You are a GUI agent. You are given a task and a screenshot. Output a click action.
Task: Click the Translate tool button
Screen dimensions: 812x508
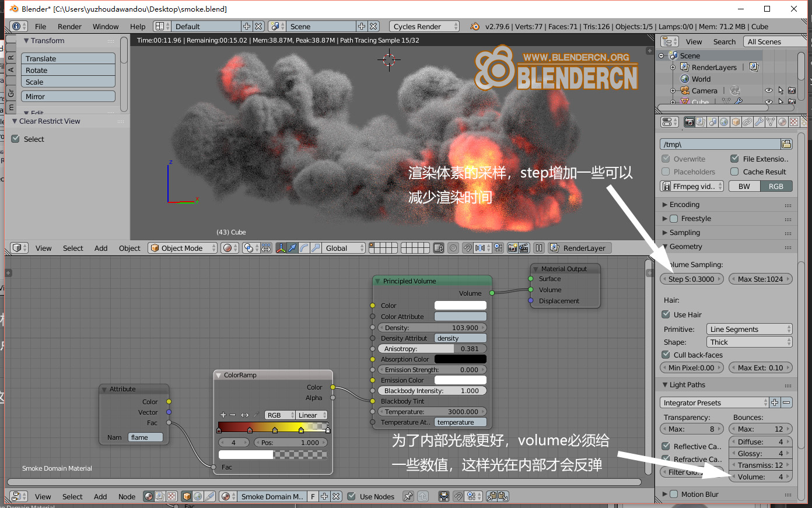68,58
